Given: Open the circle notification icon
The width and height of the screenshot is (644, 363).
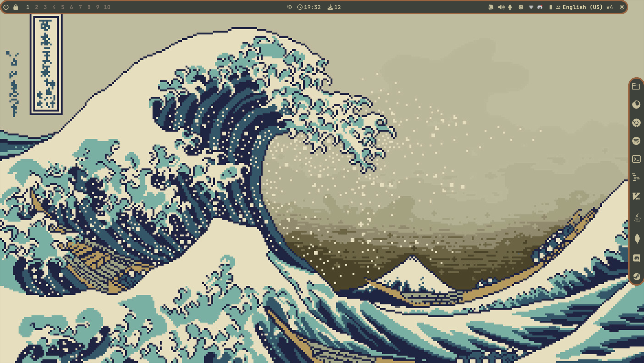Looking at the screenshot, I should point(622,7).
